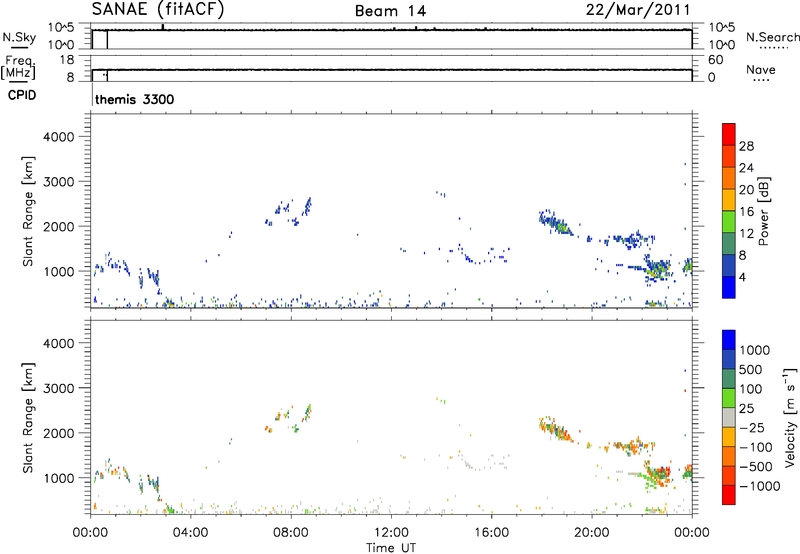800x554 pixels.
Task: Click the '16:00' time axis label
Action: click(491, 533)
